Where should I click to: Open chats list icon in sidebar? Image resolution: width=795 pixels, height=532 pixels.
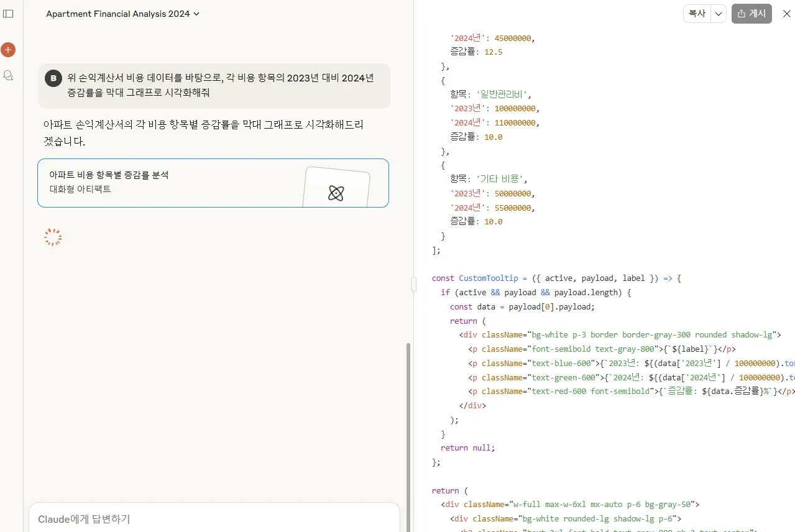8,75
